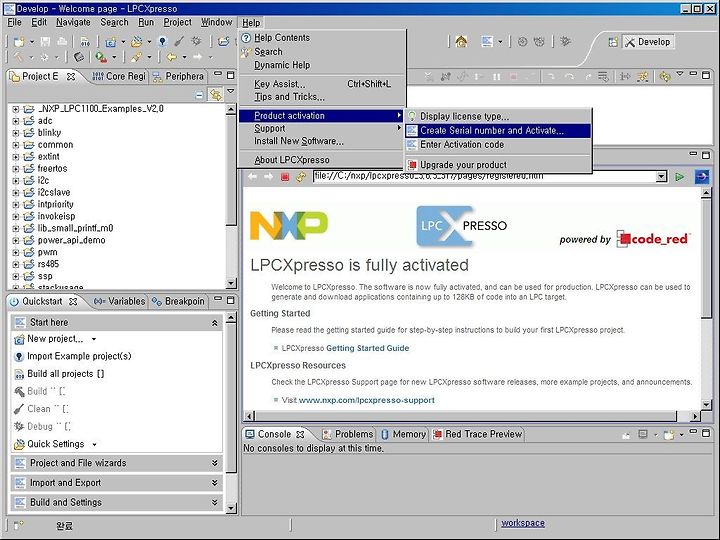Expand the blinky project node

click(x=16, y=133)
